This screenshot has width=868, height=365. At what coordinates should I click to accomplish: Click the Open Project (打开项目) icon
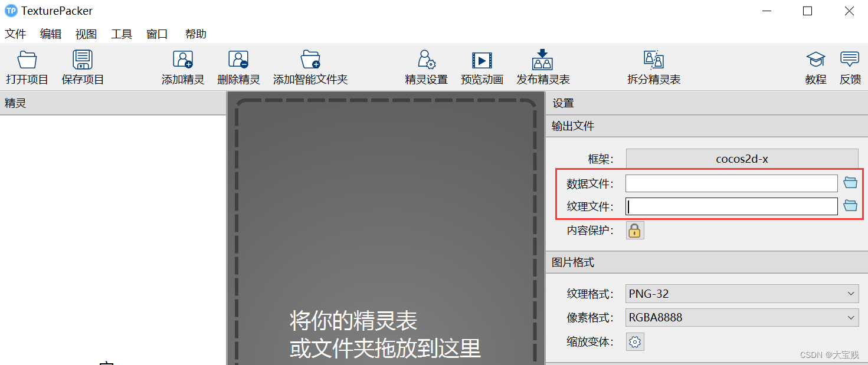(x=27, y=60)
